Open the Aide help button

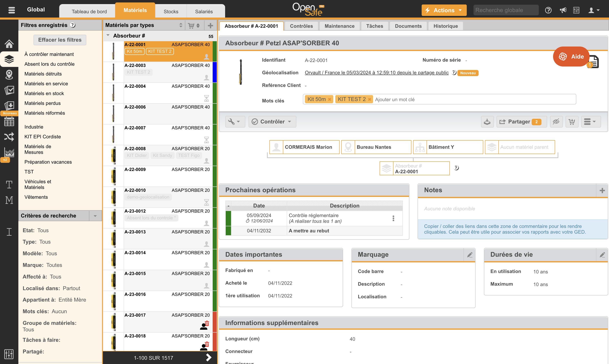tap(571, 56)
